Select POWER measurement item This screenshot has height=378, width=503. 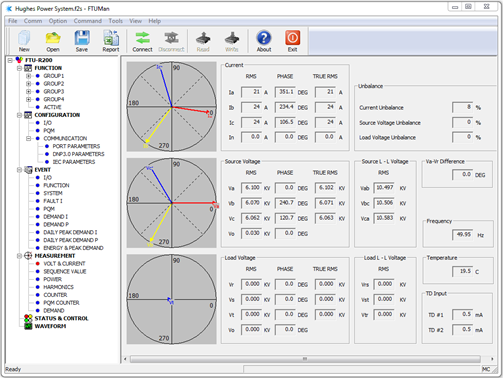tap(52, 279)
